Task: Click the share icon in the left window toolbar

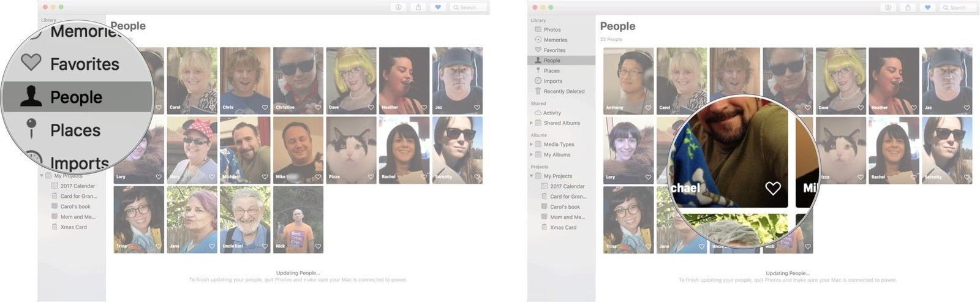Action: tap(418, 7)
